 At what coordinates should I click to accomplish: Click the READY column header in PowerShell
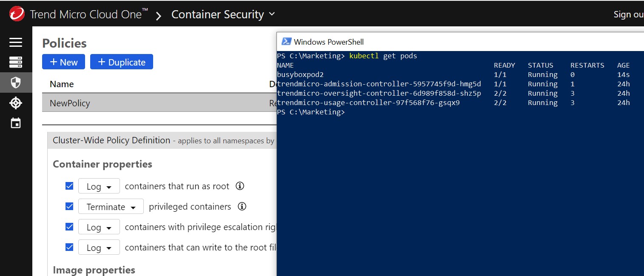click(x=504, y=65)
